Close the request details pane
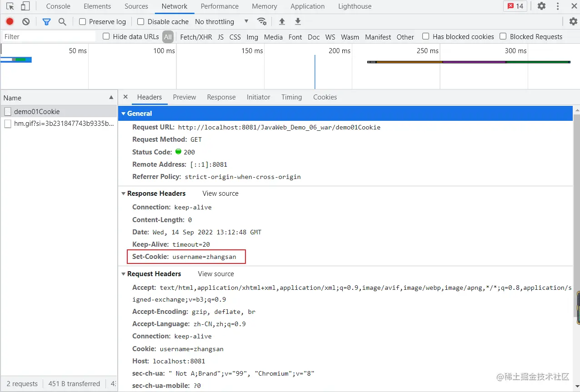The height and width of the screenshot is (392, 580). pos(126,97)
